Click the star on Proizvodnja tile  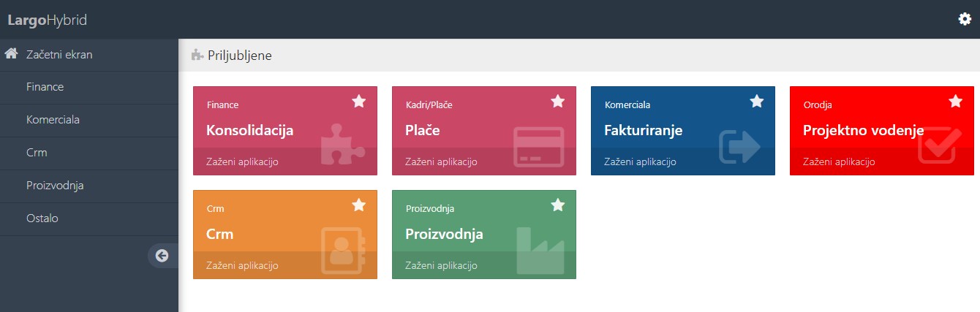558,205
